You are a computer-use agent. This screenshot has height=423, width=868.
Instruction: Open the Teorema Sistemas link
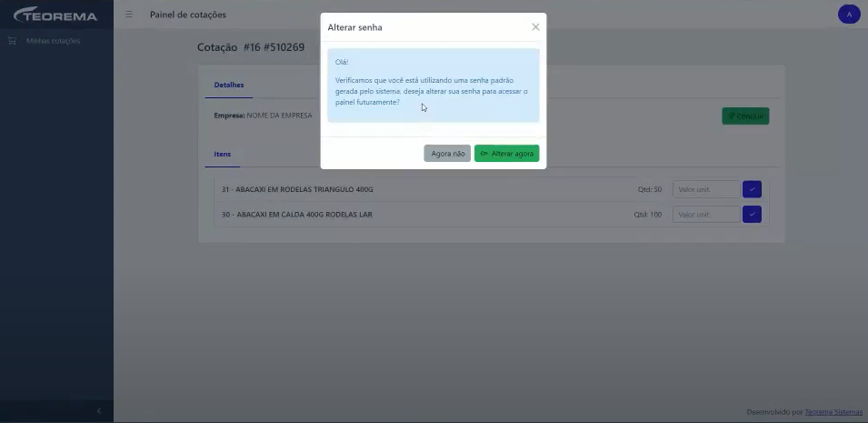coord(833,412)
